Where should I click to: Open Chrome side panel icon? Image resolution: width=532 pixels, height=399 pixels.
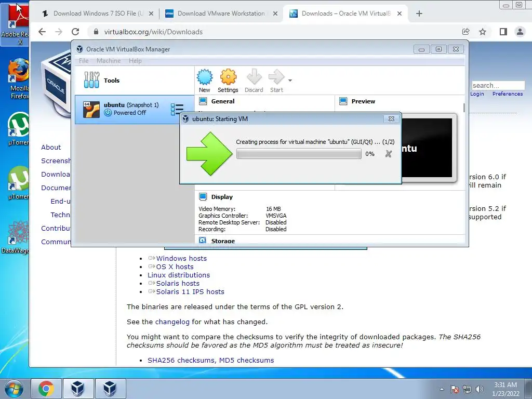[503, 32]
